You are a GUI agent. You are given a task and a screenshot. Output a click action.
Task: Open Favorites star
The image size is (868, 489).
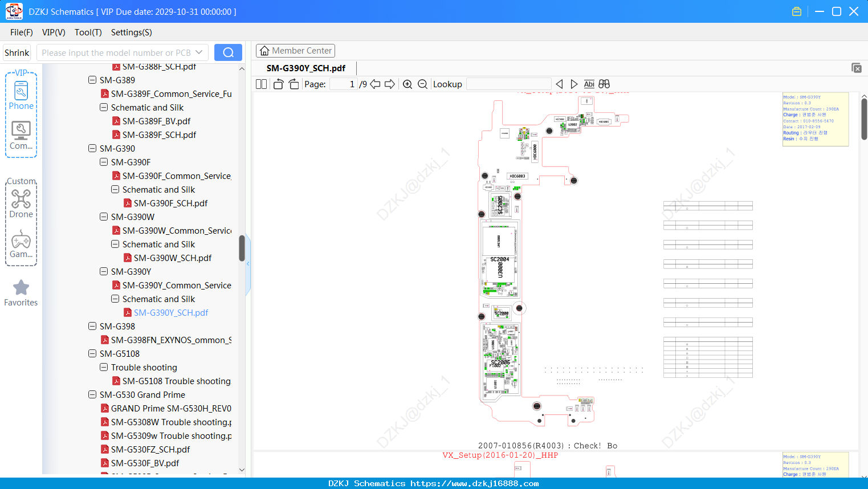point(21,293)
